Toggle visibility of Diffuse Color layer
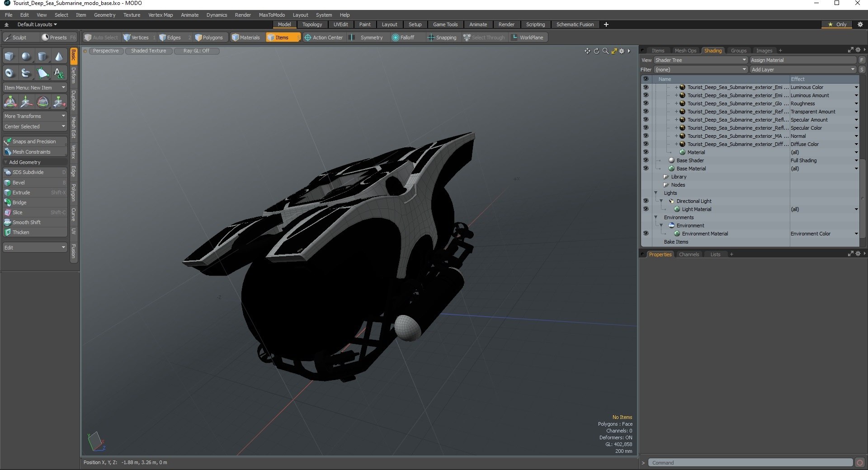This screenshot has width=868, height=470. coord(646,144)
